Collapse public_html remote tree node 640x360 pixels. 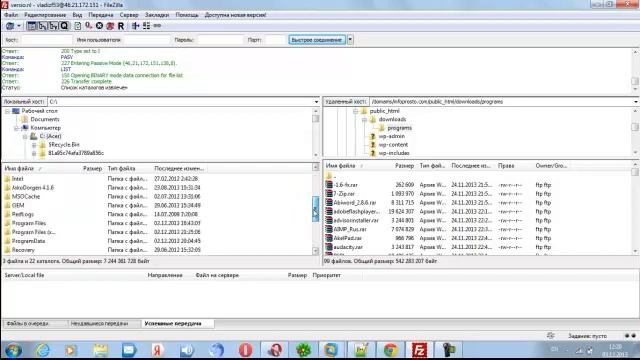coord(356,111)
